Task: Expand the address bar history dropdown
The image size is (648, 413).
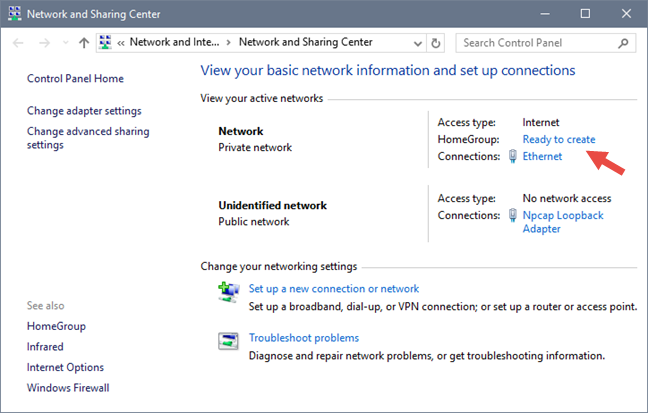Action: (x=418, y=44)
